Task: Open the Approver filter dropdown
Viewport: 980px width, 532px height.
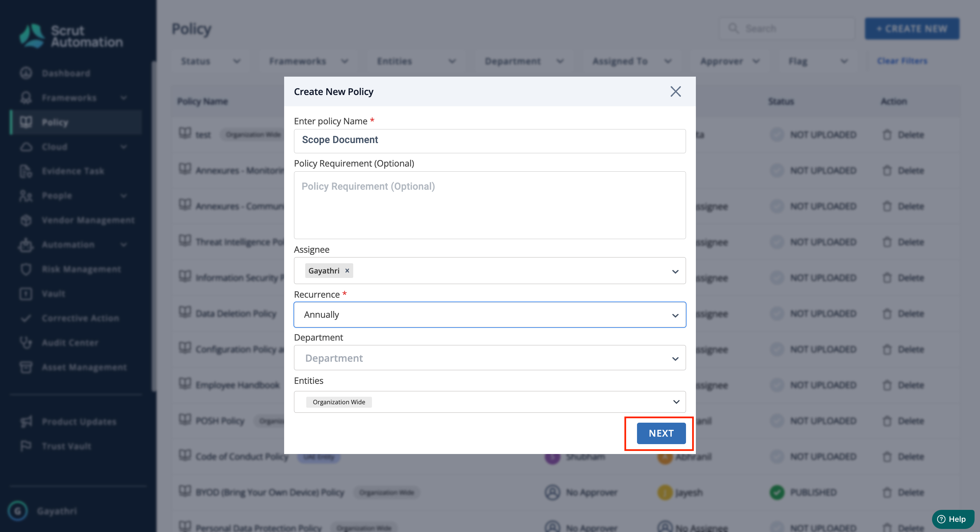Action: (x=729, y=61)
